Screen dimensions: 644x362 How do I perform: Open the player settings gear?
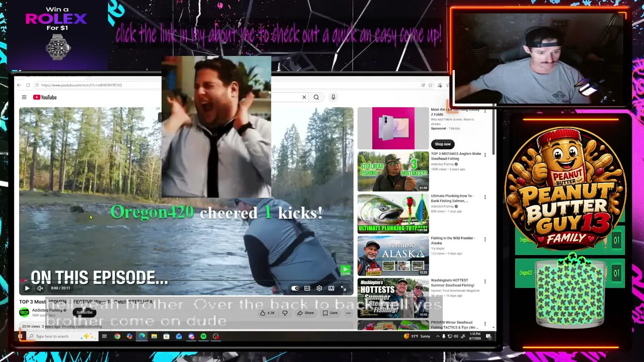click(319, 288)
